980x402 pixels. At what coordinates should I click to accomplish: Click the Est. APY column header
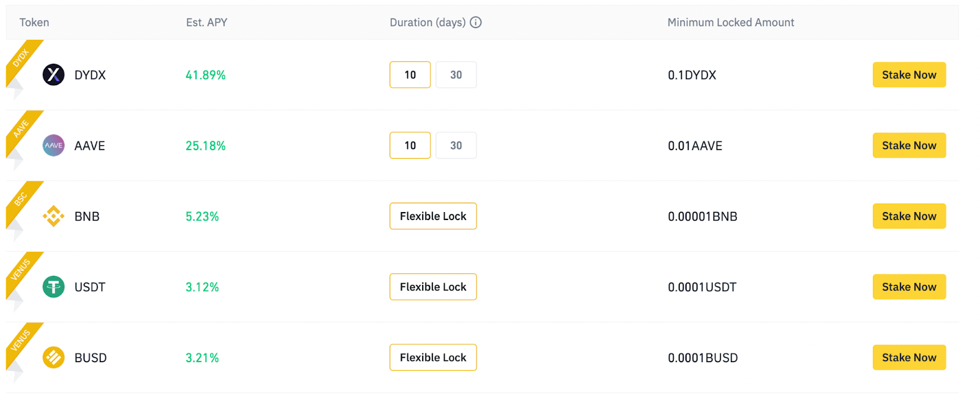(x=206, y=22)
